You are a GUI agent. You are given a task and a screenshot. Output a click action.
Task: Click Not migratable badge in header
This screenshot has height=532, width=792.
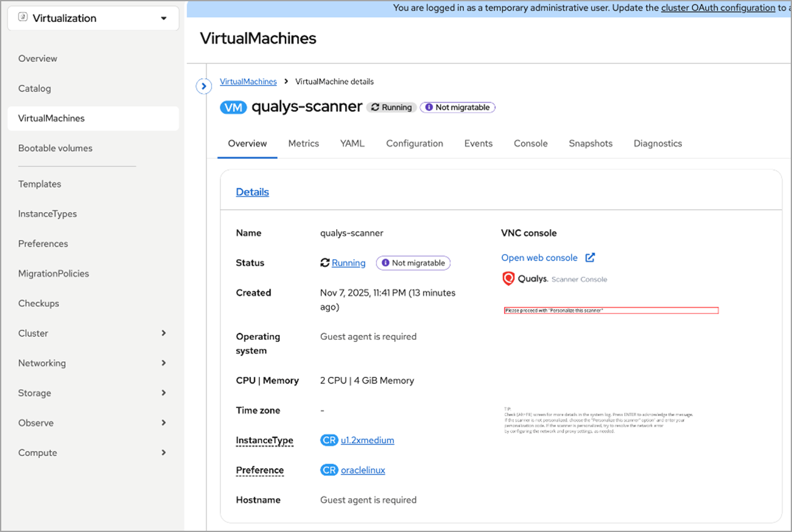click(x=458, y=108)
